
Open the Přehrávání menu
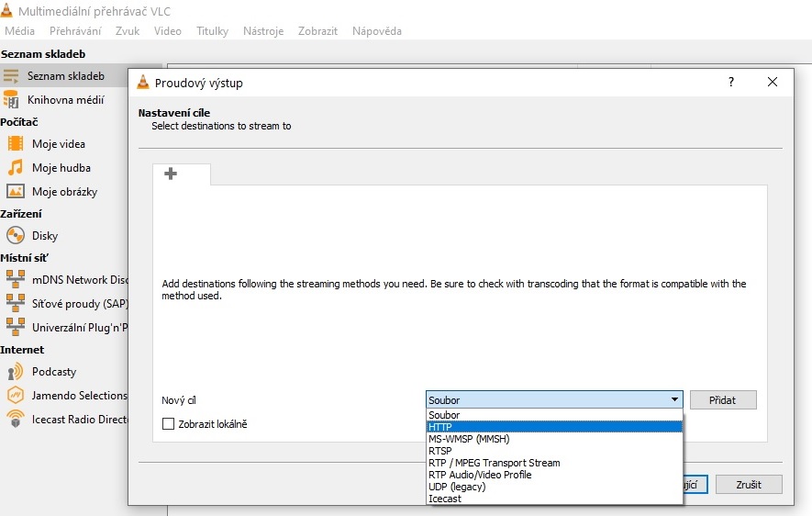[x=75, y=31]
